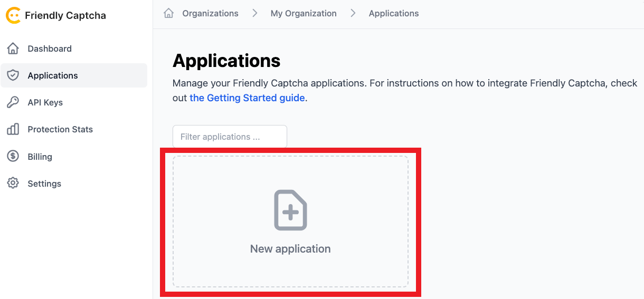The width and height of the screenshot is (644, 299).
Task: Click the API Keys key icon
Action: click(13, 102)
